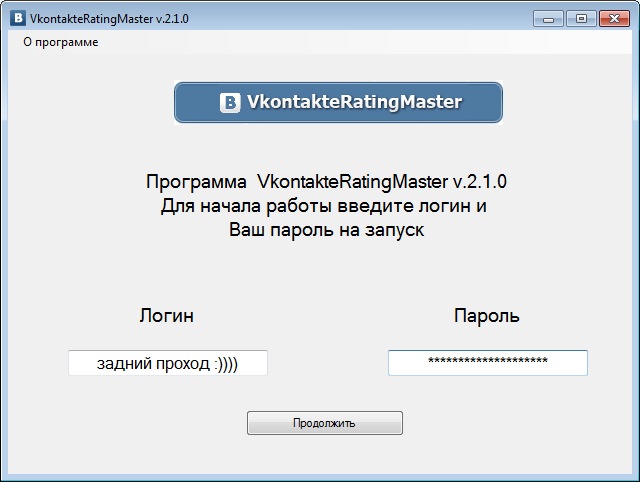Maximize the VkontakteRatingMaster window
The image size is (640, 482).
[x=581, y=19]
